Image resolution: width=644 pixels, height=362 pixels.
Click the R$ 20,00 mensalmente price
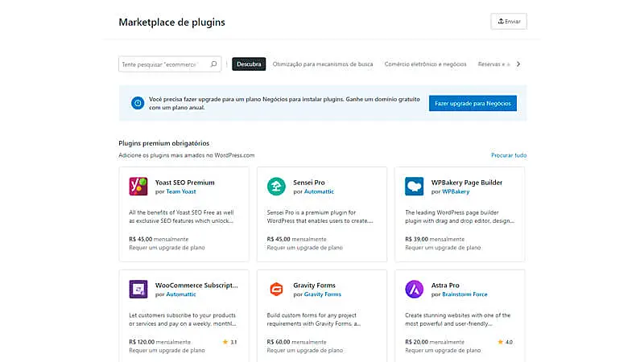point(435,342)
